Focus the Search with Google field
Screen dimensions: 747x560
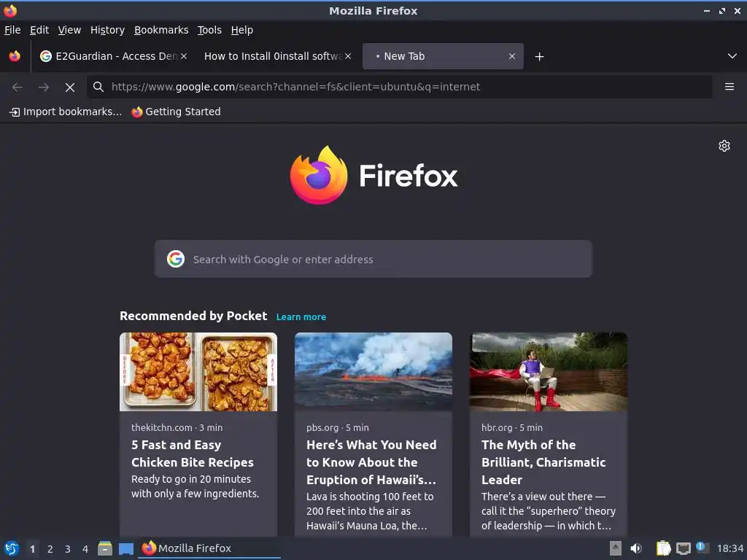click(373, 259)
